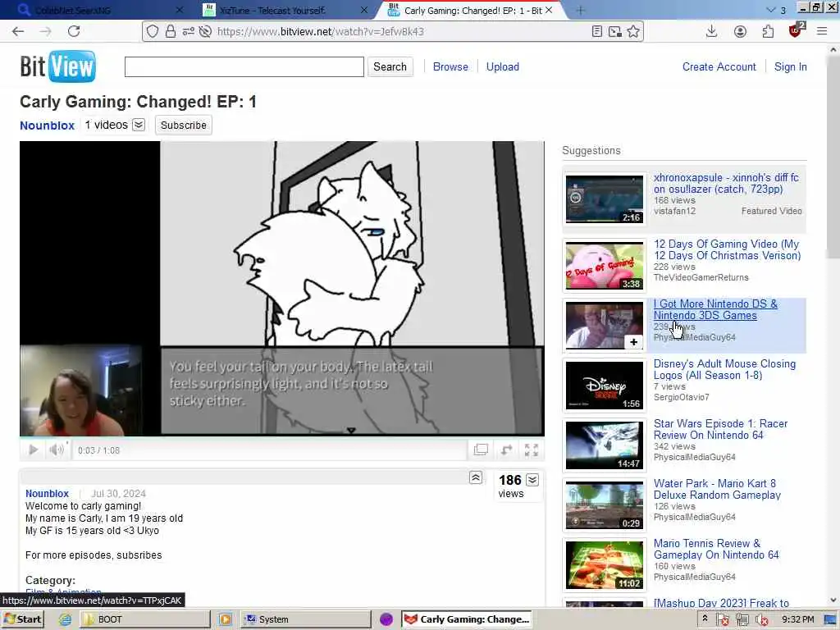Image resolution: width=840 pixels, height=630 pixels.
Task: Mute the video player volume
Action: pyautogui.click(x=57, y=450)
